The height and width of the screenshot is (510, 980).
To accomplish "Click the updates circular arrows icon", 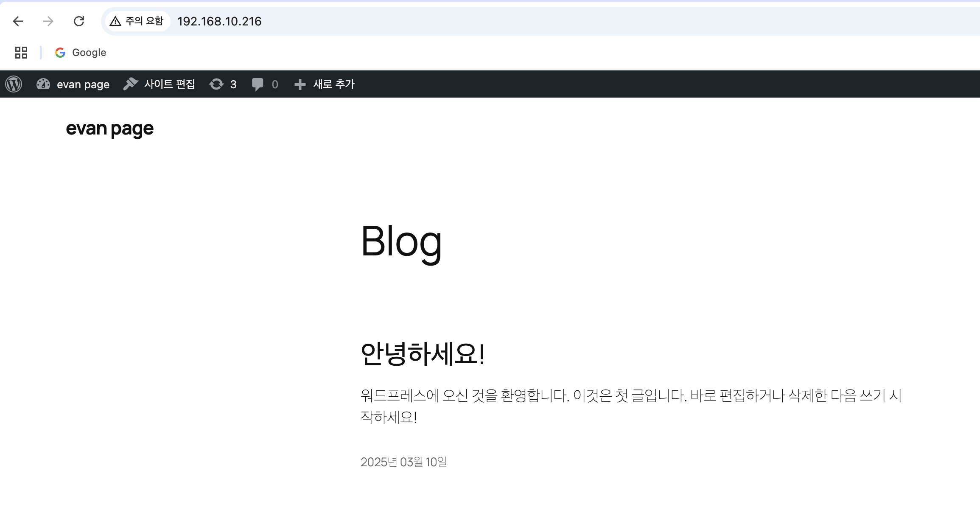I will coord(216,84).
